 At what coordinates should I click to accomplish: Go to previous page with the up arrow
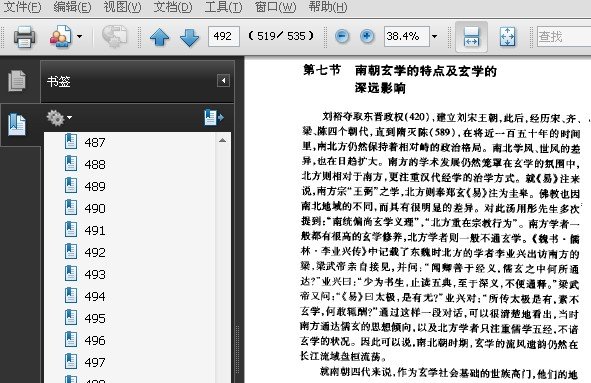point(159,37)
